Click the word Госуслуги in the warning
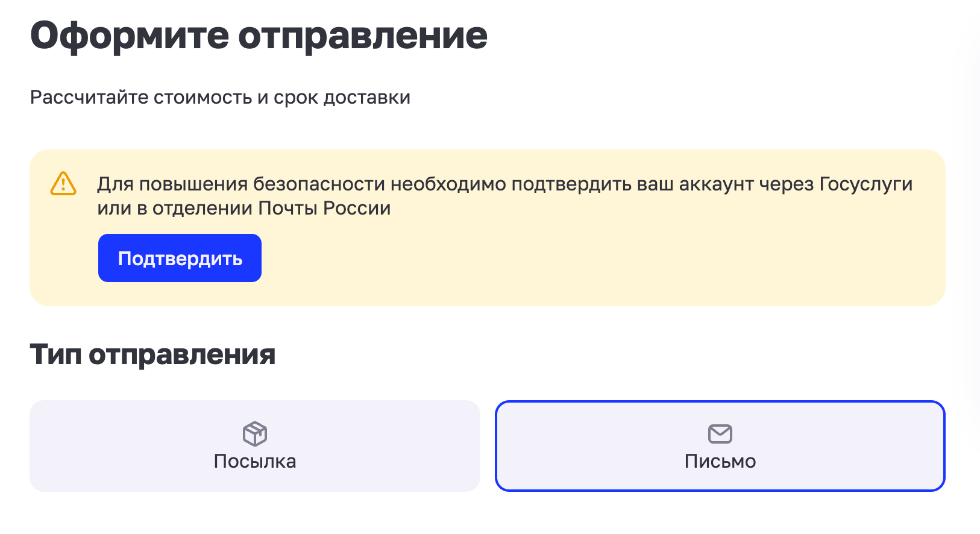980x534 pixels. 866,184
